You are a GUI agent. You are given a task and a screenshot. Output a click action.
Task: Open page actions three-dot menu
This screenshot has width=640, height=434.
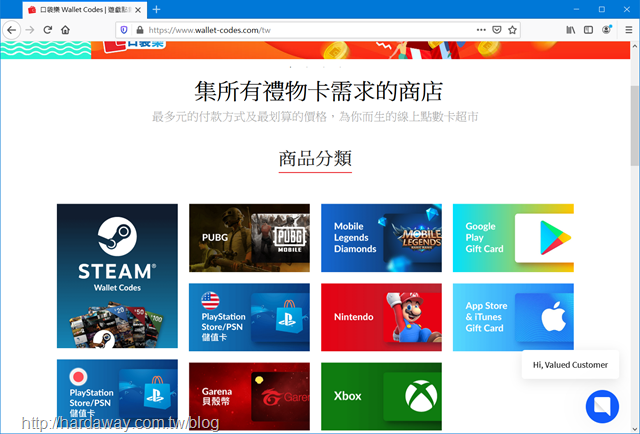pos(481,30)
